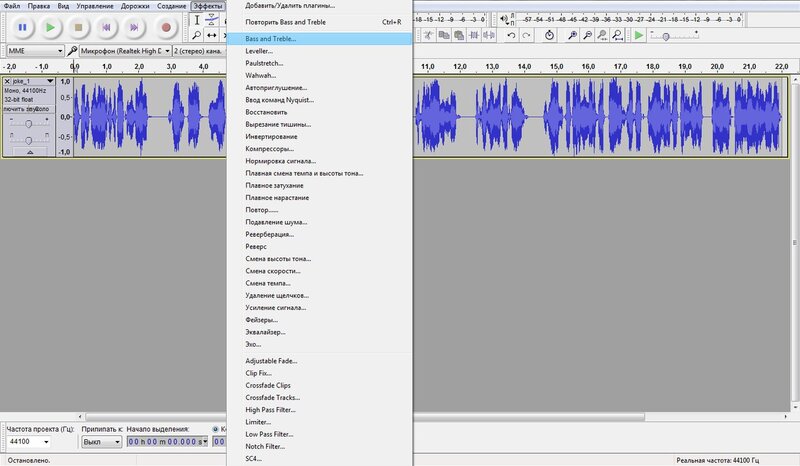Viewport: 800px width, 466px height.
Task: Select Paulstretch... from Effects menu
Action: tap(264, 63)
